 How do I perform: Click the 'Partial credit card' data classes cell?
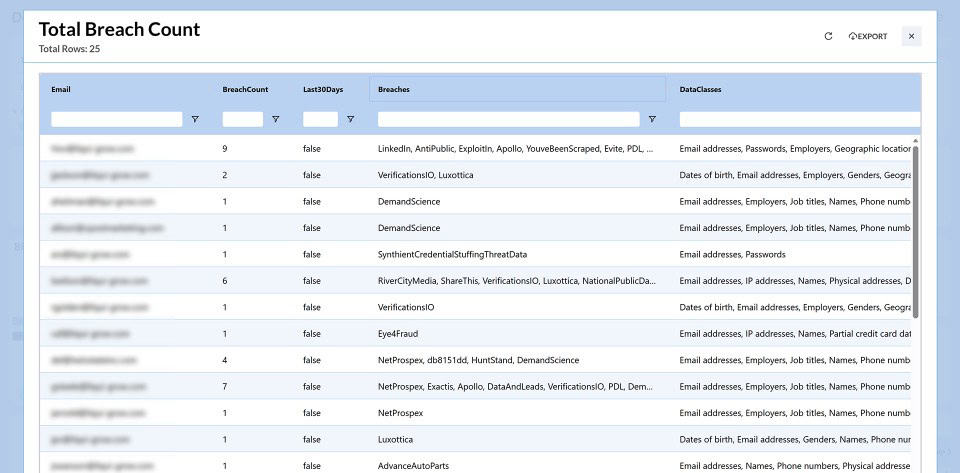pyautogui.click(x=795, y=334)
